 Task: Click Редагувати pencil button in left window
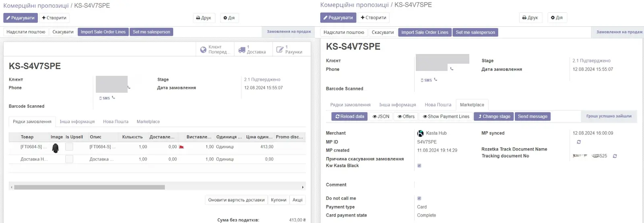pyautogui.click(x=20, y=18)
